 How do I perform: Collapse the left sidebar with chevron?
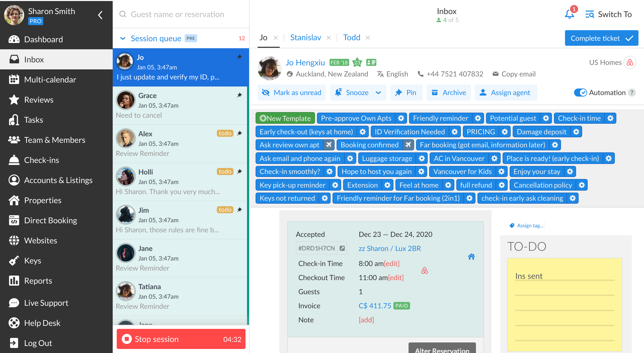point(100,15)
